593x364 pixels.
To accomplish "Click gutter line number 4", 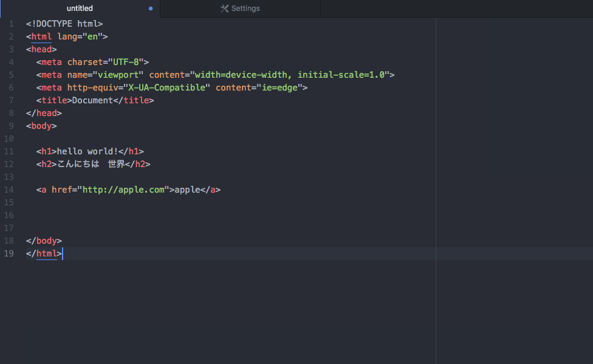I will 12,62.
